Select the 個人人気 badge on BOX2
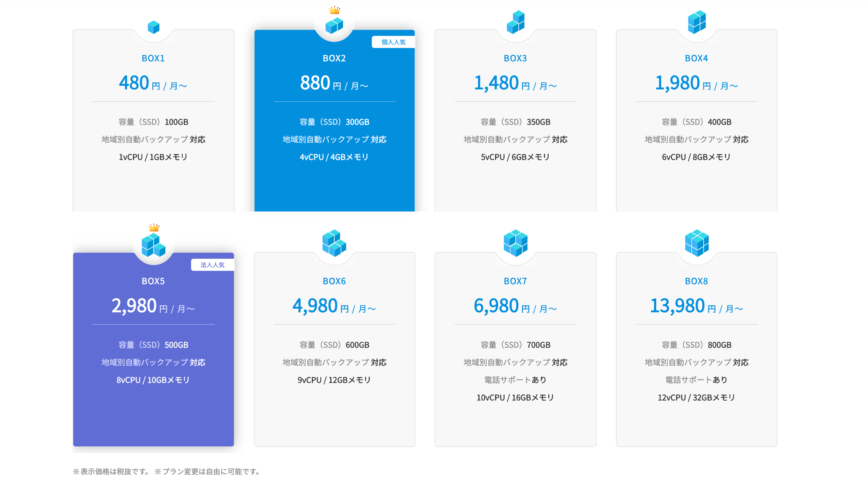Screen dimensions: 868x482 click(393, 42)
